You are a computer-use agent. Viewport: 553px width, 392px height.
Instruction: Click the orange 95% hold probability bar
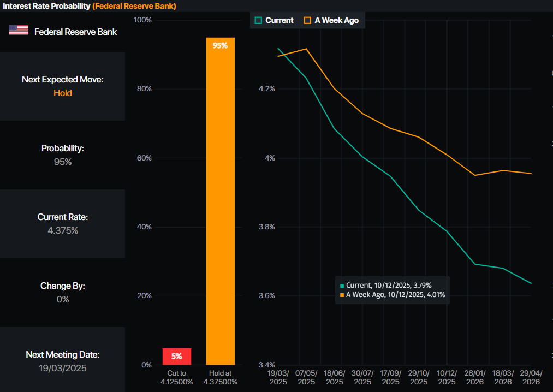pyautogui.click(x=221, y=201)
